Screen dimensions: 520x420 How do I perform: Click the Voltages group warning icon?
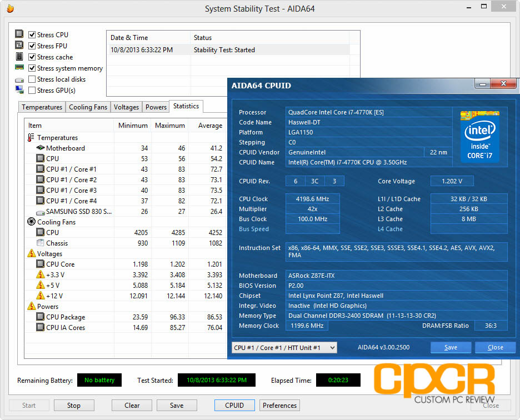pos(31,253)
